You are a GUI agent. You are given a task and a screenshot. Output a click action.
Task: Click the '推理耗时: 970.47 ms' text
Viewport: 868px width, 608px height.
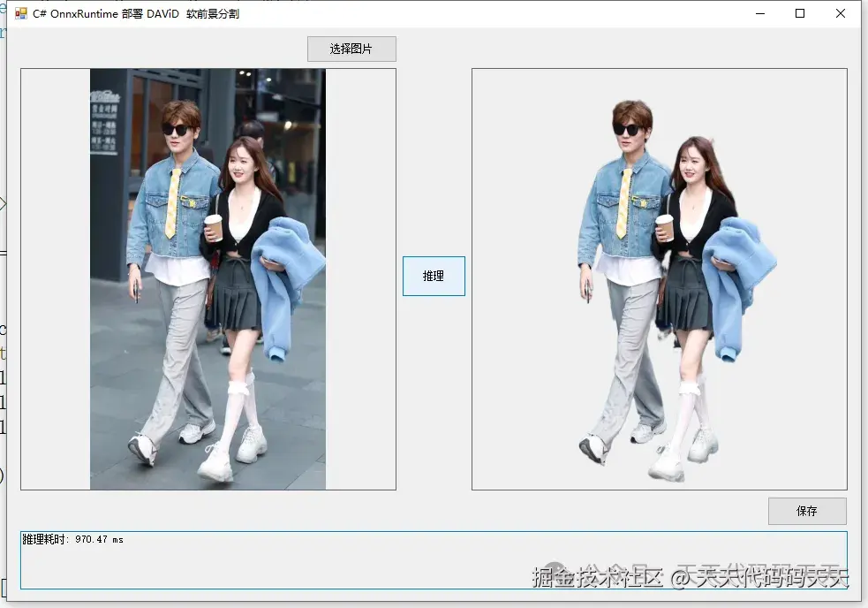[72, 539]
